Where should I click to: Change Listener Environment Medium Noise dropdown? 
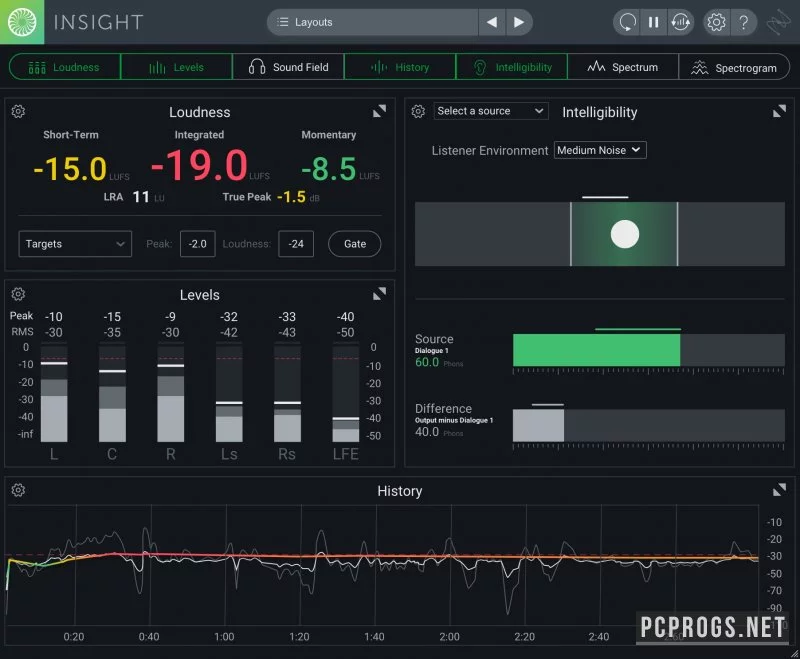coord(600,150)
